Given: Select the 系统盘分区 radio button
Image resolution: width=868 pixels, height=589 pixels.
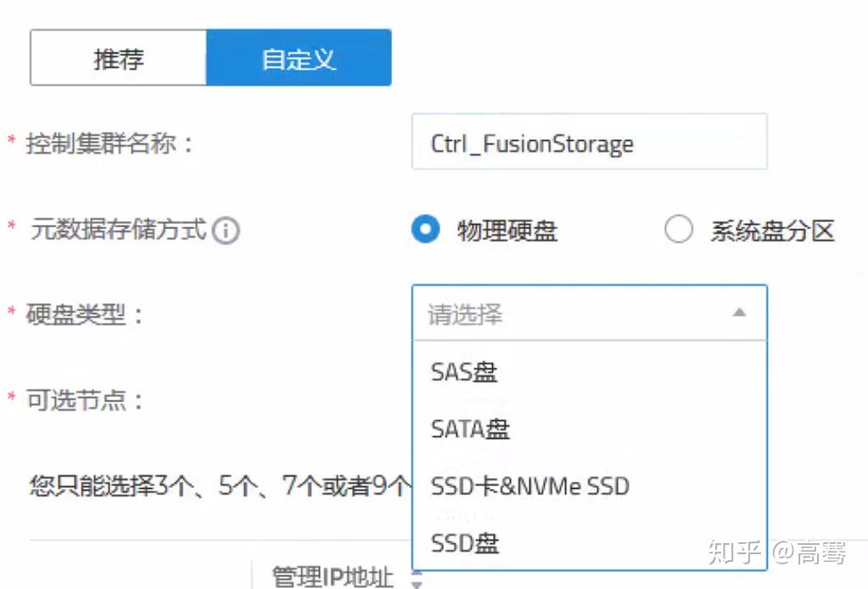Looking at the screenshot, I should click(x=679, y=230).
